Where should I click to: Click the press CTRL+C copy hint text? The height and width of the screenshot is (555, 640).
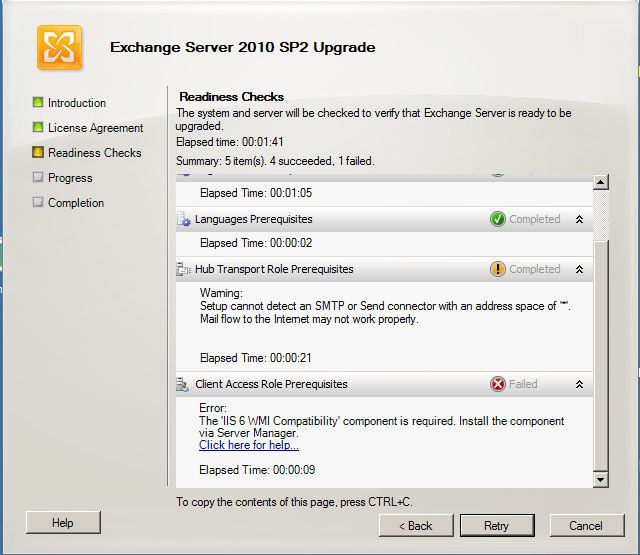pos(294,502)
